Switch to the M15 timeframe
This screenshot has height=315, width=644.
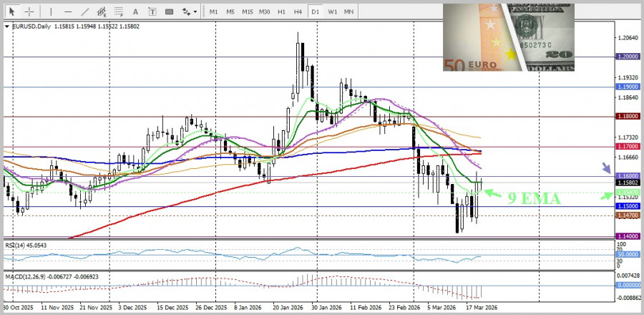point(247,11)
